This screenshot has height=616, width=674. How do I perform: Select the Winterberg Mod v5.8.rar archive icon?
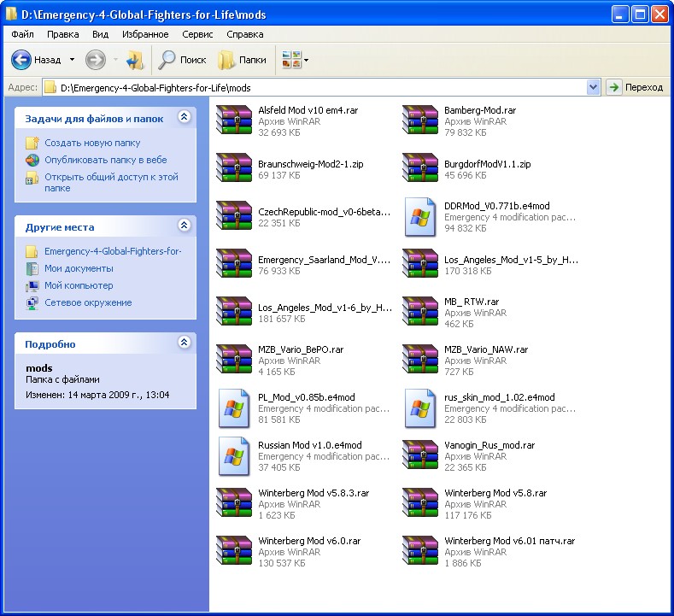pyautogui.click(x=420, y=502)
